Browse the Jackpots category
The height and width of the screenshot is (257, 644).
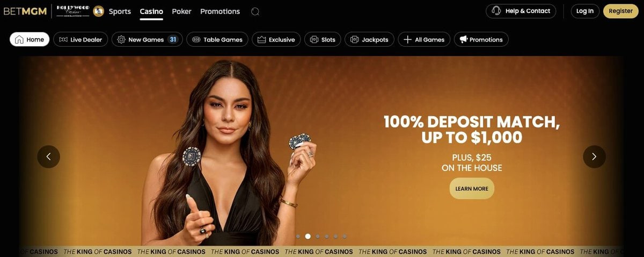pos(369,39)
